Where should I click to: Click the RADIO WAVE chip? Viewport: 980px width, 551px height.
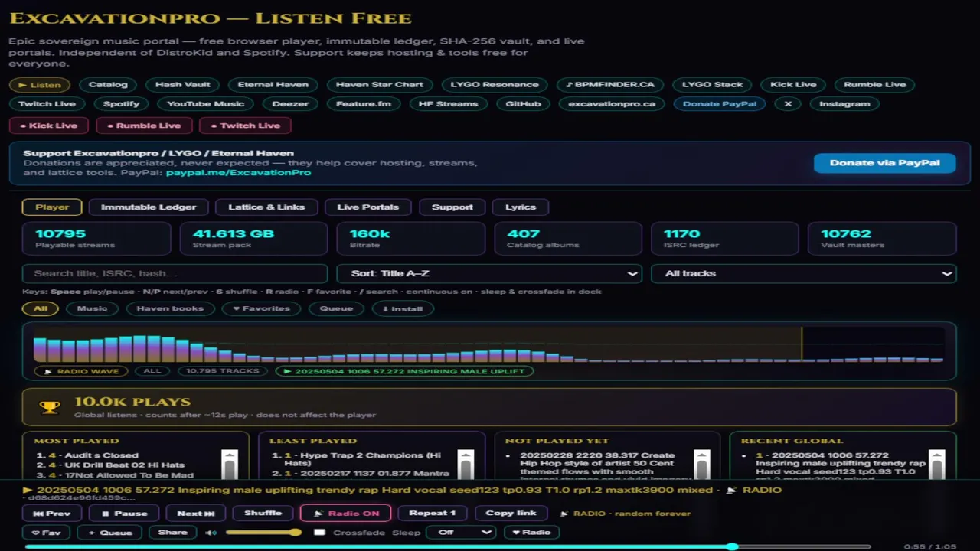(x=81, y=371)
